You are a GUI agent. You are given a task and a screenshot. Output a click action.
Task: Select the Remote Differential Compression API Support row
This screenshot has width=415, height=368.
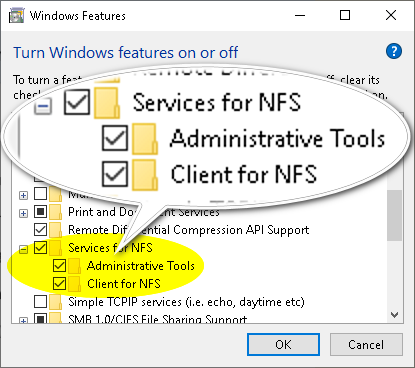[x=189, y=230]
